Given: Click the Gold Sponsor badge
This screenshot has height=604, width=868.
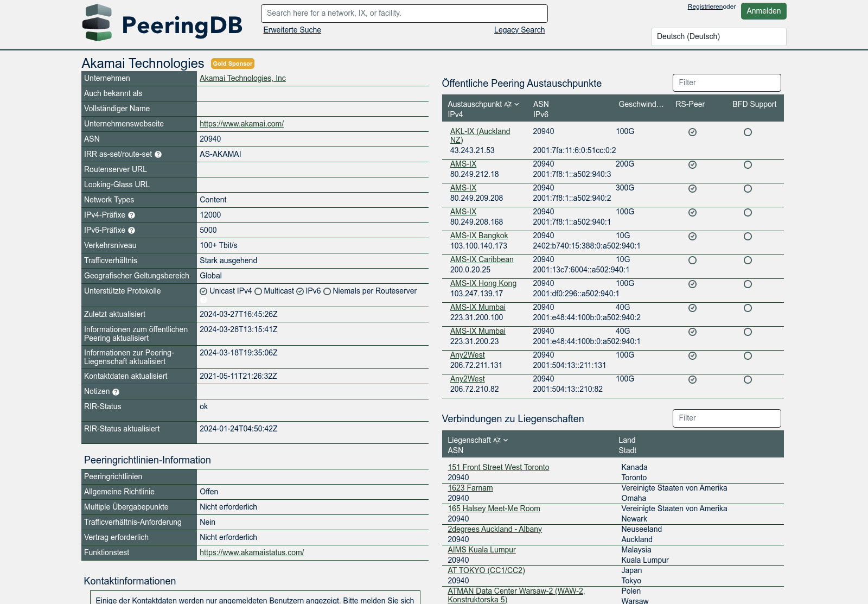Looking at the screenshot, I should pyautogui.click(x=232, y=63).
